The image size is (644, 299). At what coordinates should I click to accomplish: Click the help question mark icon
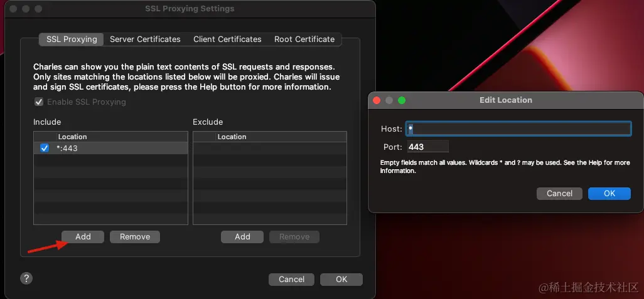pyautogui.click(x=26, y=278)
